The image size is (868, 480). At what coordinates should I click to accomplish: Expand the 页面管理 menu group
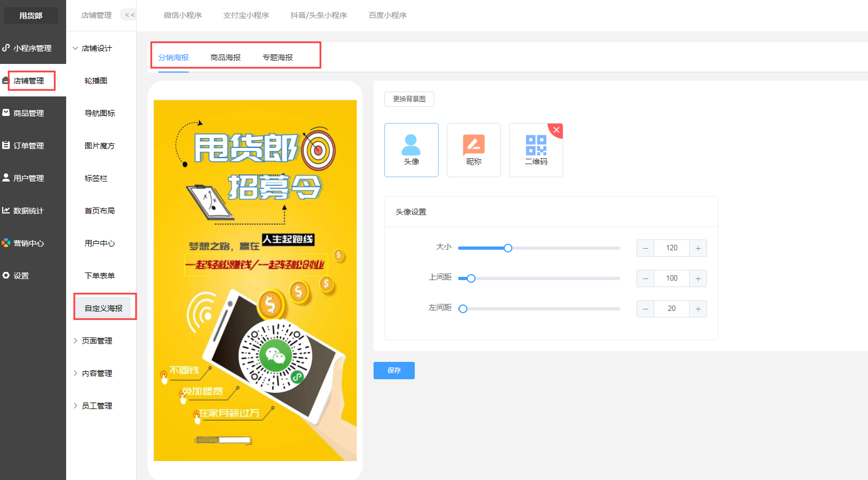pyautogui.click(x=75, y=341)
